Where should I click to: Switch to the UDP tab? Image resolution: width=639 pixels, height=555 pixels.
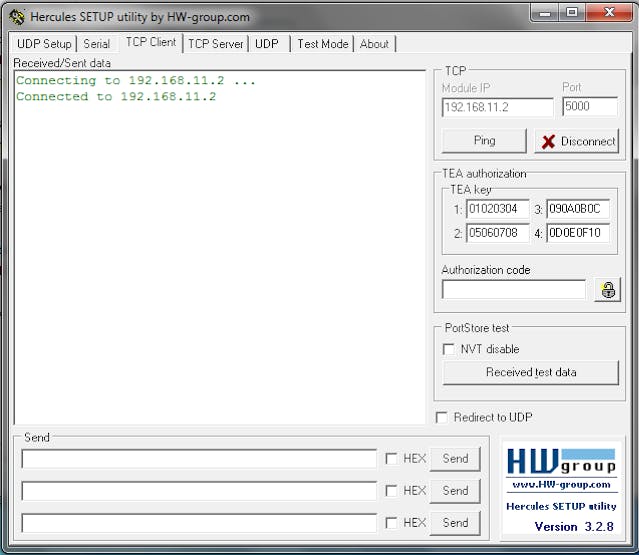coord(267,44)
